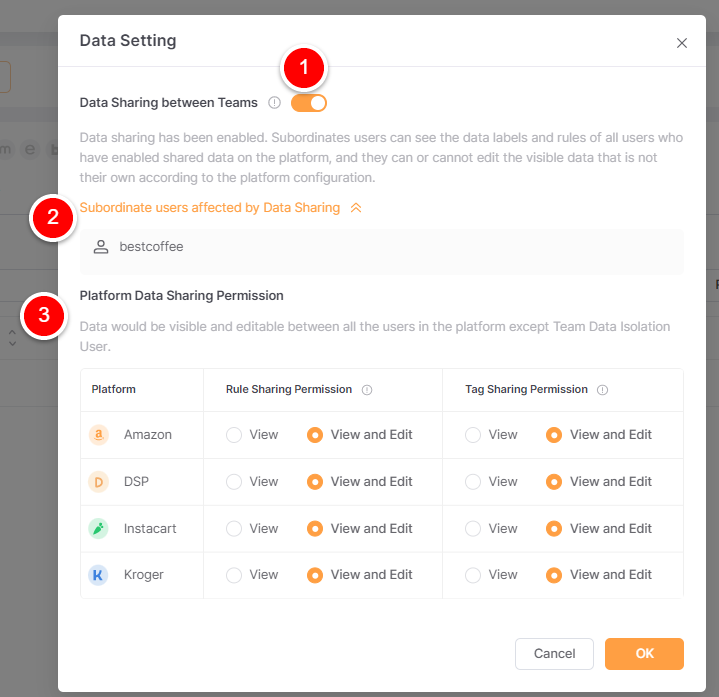Click the Kroger platform logo icon
The width and height of the screenshot is (719, 697).
pos(98,575)
